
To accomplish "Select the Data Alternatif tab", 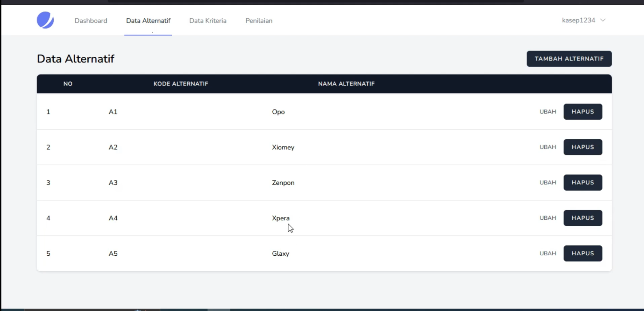I will tap(148, 21).
